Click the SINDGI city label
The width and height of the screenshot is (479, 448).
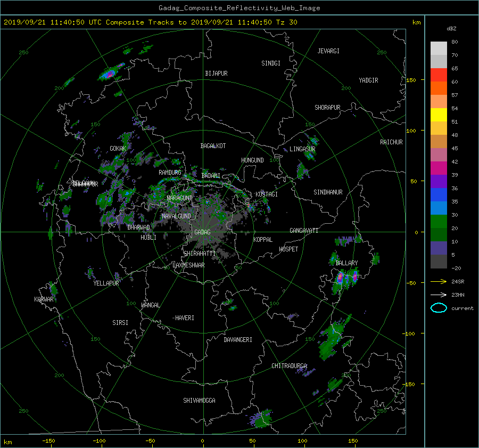(x=271, y=63)
